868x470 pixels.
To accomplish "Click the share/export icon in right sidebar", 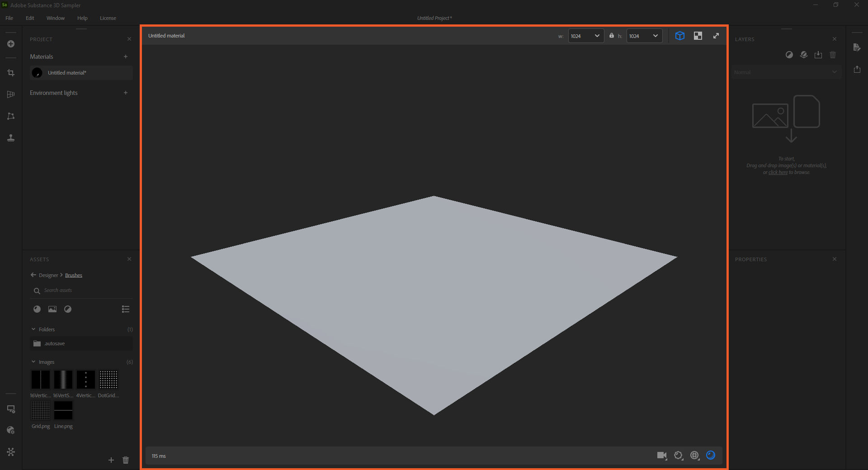I will 857,69.
